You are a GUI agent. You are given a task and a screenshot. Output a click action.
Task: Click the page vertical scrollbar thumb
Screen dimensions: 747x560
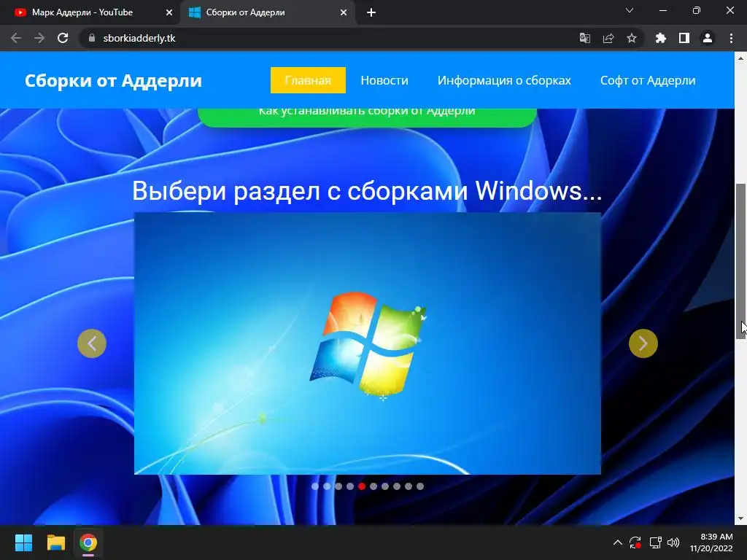[x=741, y=261]
